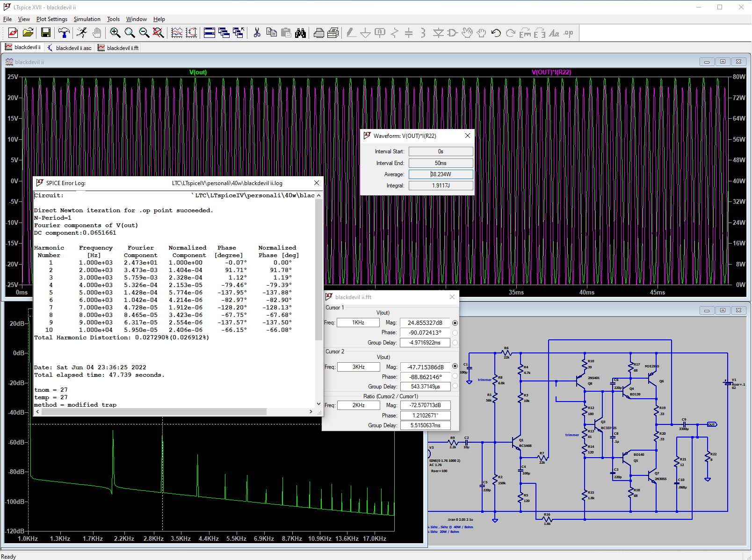Open Control Panel via hammer icon
Viewport: 752px width, 560px height.
[x=64, y=33]
